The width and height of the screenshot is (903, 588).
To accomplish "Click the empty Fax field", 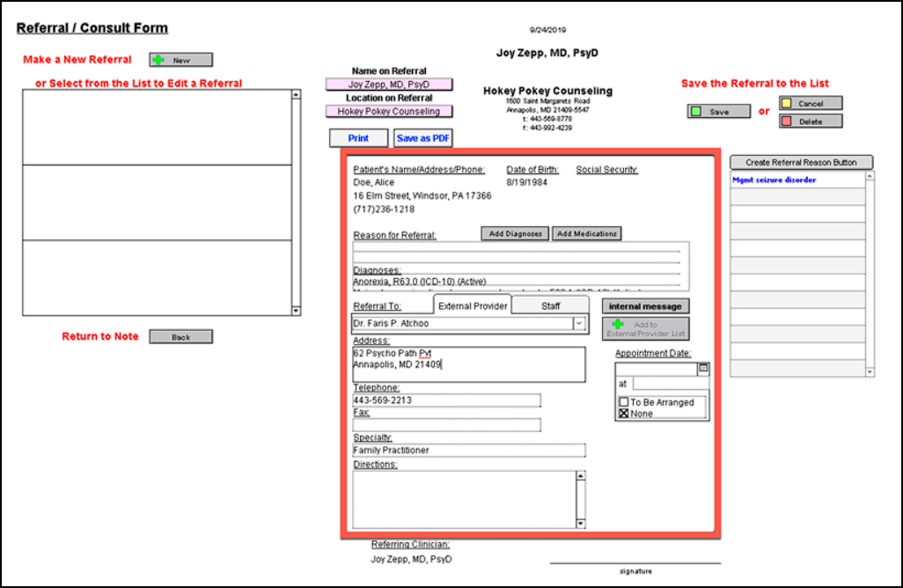I will click(446, 425).
